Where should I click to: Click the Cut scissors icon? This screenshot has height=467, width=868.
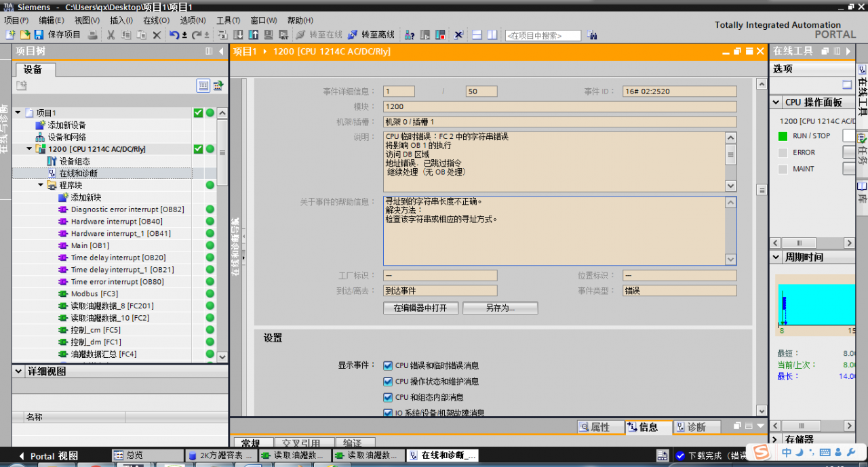click(x=111, y=35)
